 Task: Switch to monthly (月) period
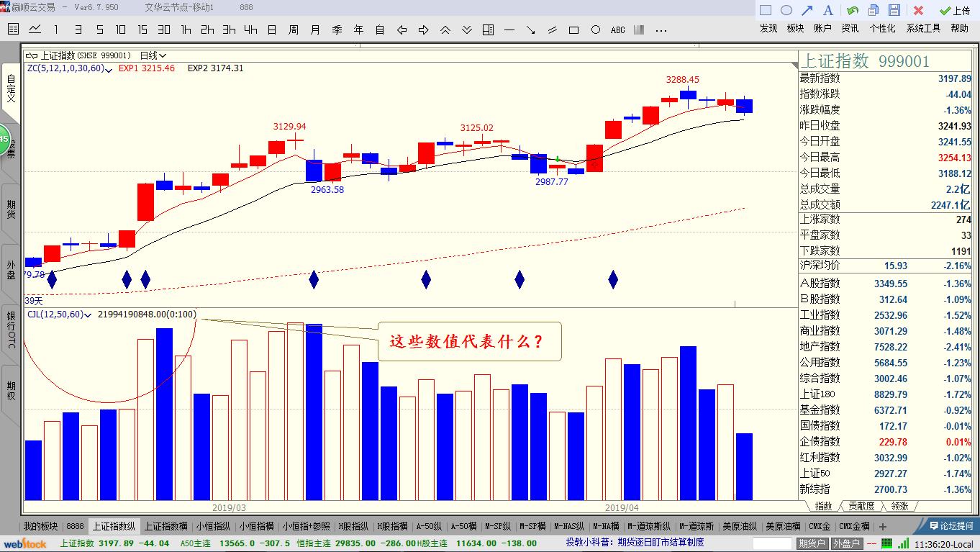(x=315, y=30)
